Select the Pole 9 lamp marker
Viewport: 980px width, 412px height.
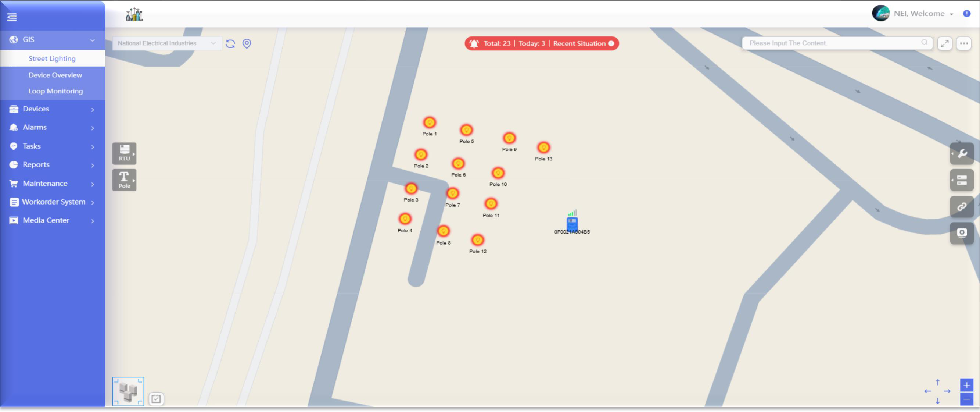tap(509, 138)
